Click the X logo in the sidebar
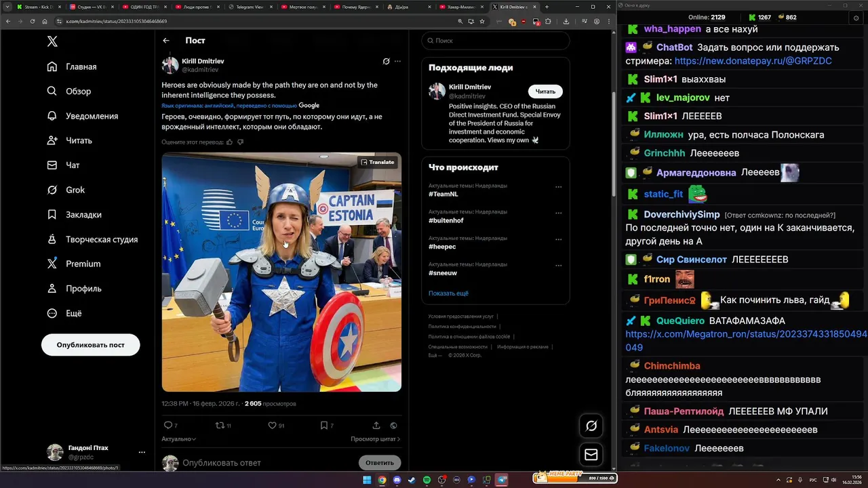Image resolution: width=868 pixels, height=488 pixels. (x=52, y=41)
